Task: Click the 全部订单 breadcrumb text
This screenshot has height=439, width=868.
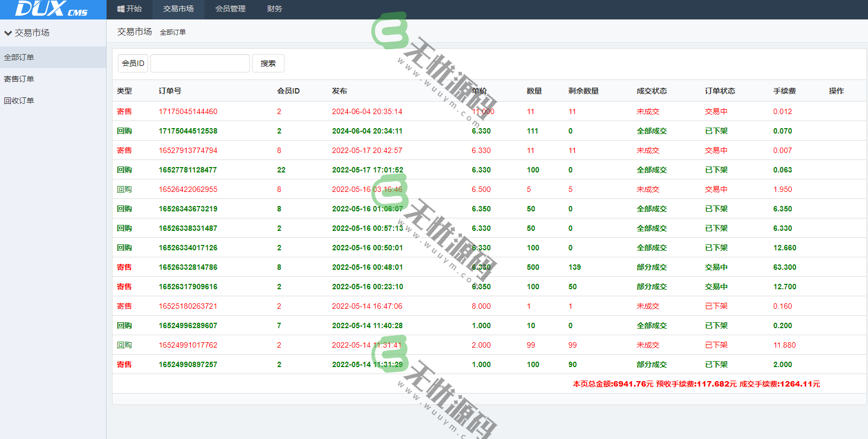Action: 173,32
